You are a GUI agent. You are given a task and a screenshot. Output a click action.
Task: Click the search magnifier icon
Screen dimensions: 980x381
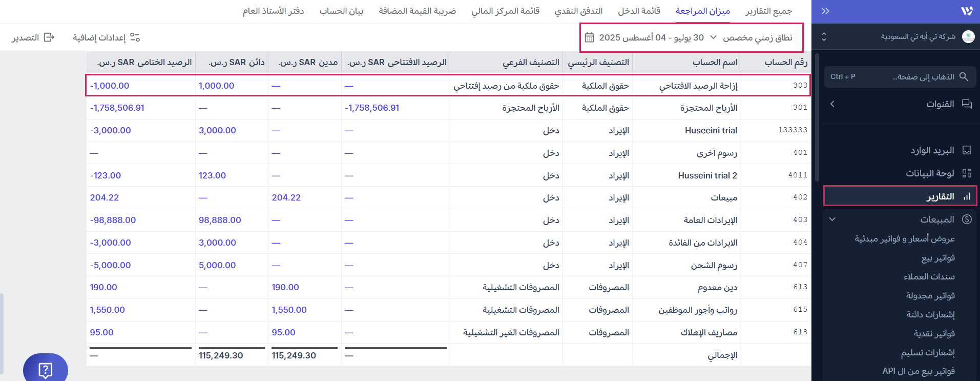click(x=964, y=76)
